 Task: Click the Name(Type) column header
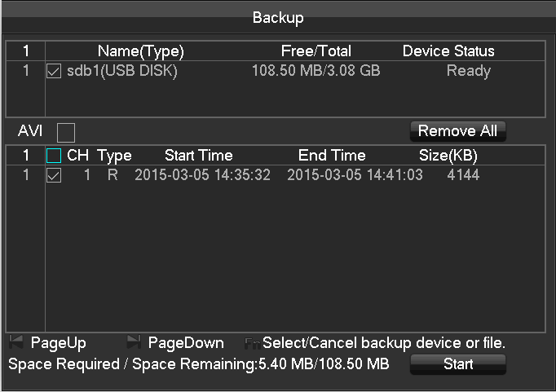coord(141,51)
